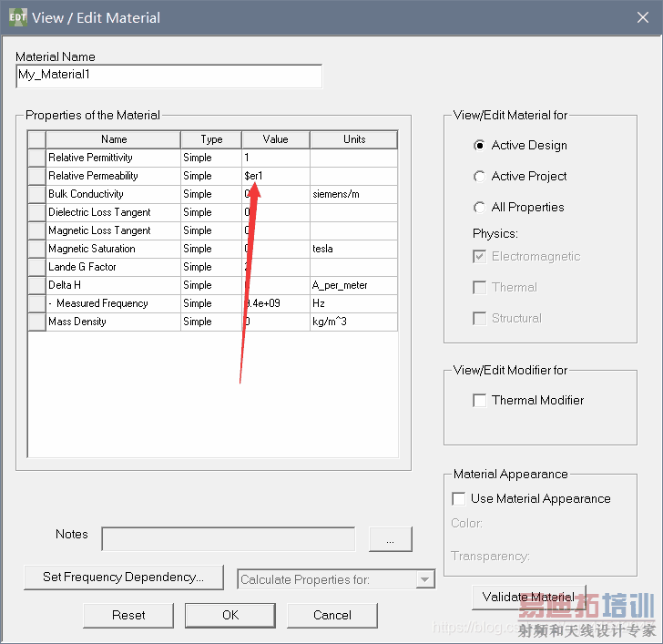Select the All Properties radio button

(479, 207)
